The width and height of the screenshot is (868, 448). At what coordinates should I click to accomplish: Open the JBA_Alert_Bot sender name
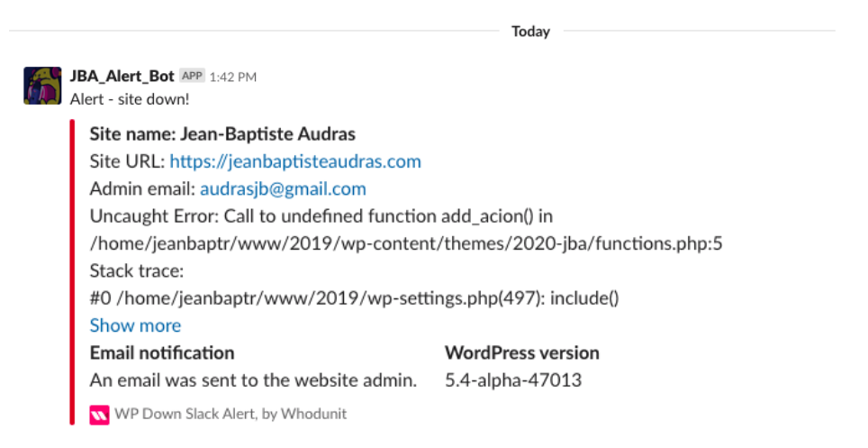122,76
